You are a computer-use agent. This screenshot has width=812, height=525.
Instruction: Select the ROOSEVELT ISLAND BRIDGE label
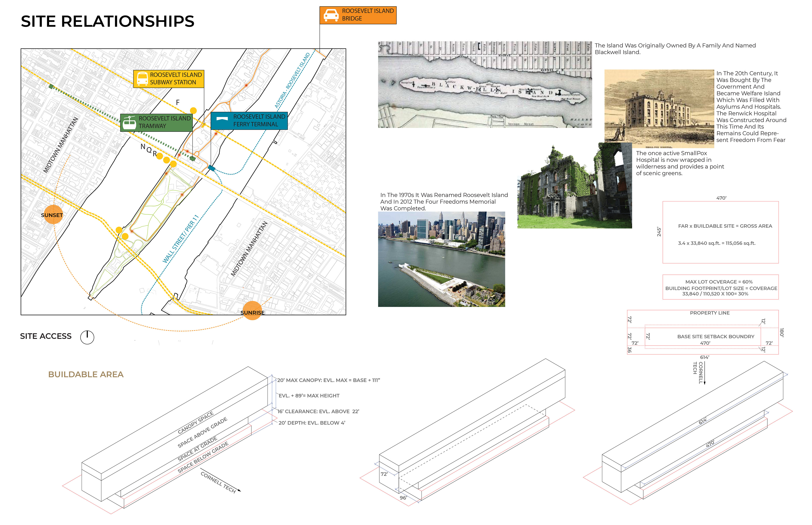pos(358,15)
